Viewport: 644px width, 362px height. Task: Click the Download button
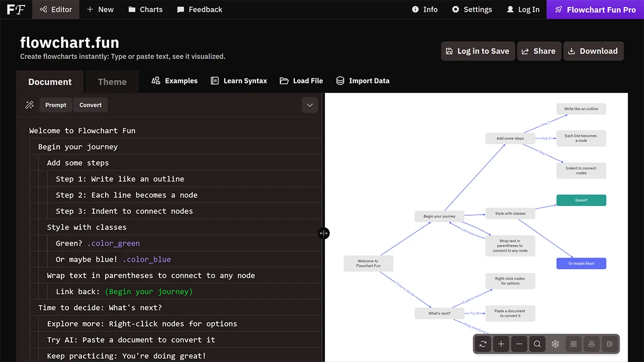tap(593, 51)
